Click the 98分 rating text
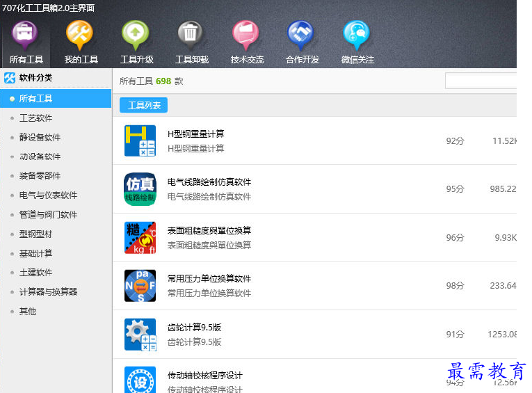This screenshot has width=532, height=393. 455,286
